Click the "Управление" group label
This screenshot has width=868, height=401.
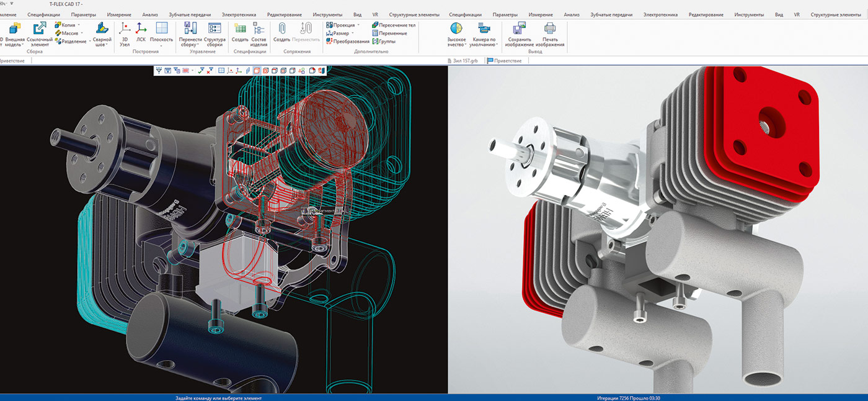(x=203, y=52)
